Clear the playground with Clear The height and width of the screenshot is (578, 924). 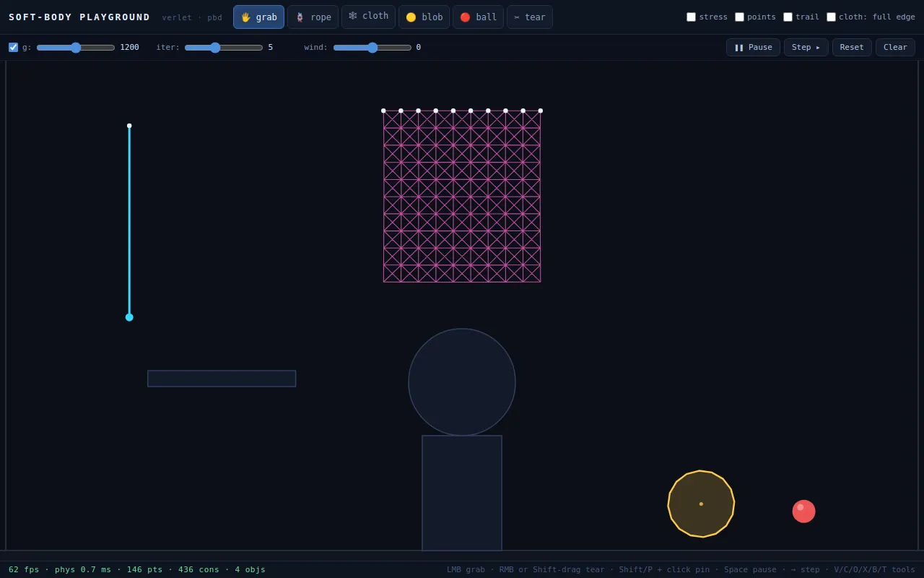[x=895, y=48]
